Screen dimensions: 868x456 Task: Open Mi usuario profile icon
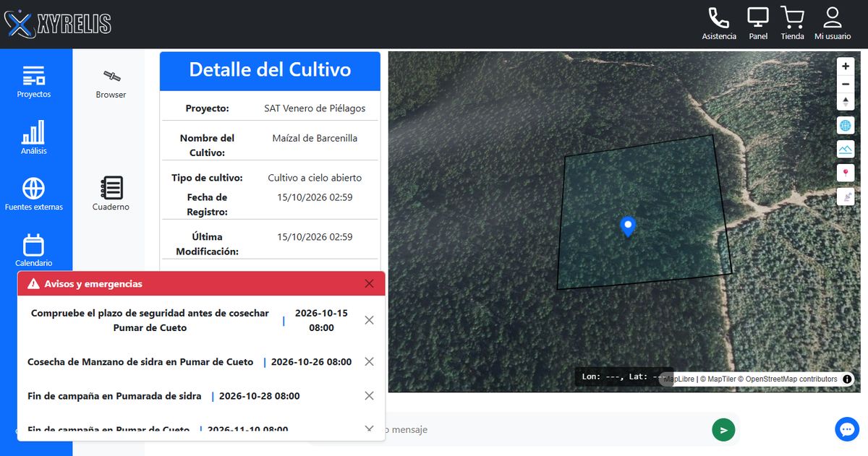click(833, 23)
